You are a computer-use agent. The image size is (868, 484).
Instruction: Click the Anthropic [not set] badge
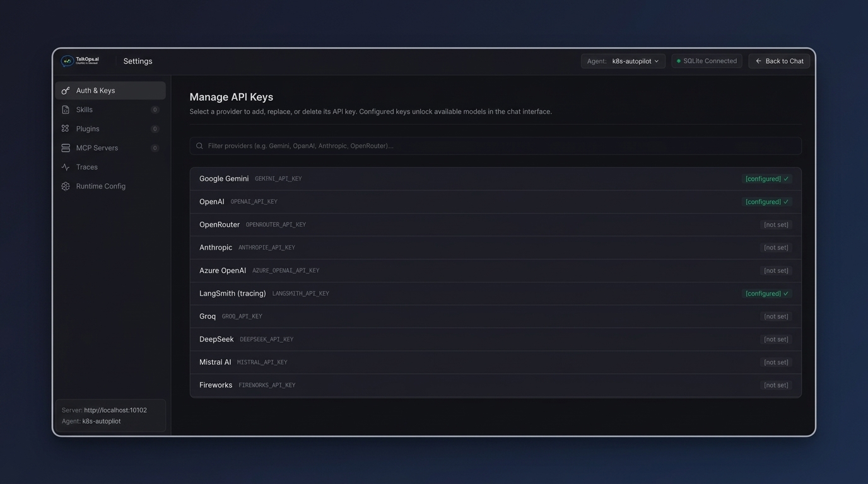coord(776,248)
